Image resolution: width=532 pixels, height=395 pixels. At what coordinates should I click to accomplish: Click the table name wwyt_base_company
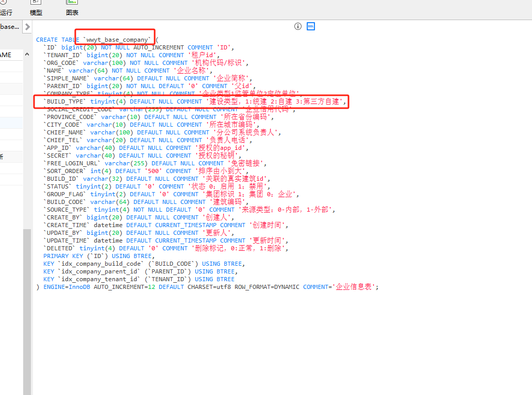[x=117, y=40]
